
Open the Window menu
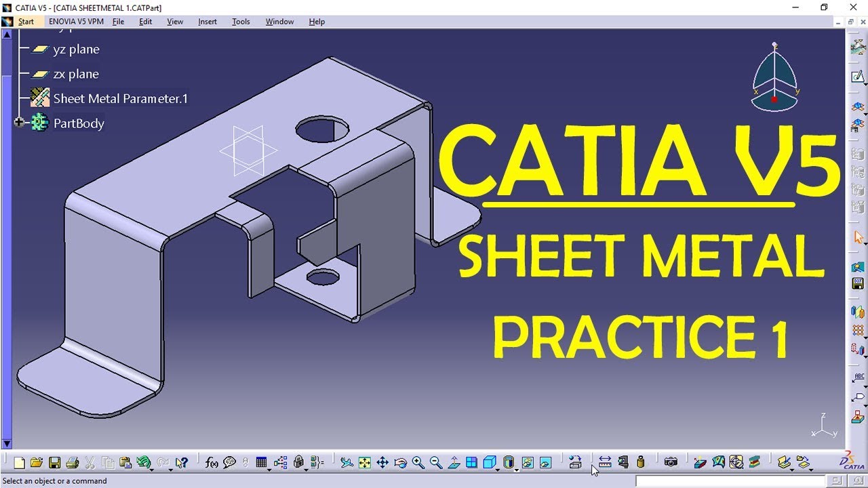tap(279, 22)
